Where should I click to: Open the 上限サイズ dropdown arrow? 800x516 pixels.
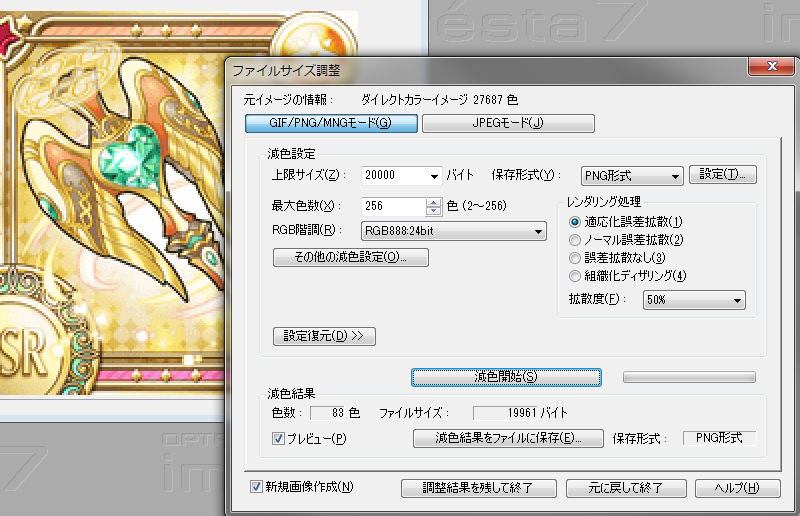[x=434, y=176]
